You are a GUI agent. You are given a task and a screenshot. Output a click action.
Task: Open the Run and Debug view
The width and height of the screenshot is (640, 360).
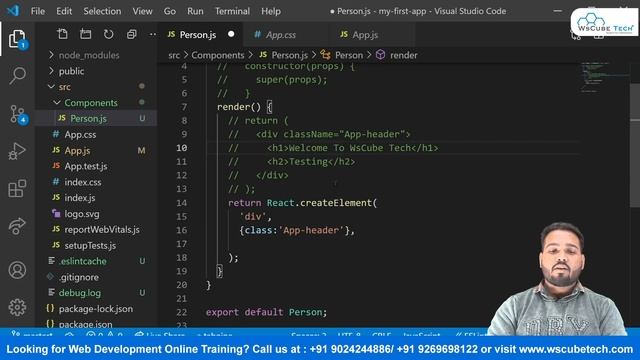pos(17,151)
